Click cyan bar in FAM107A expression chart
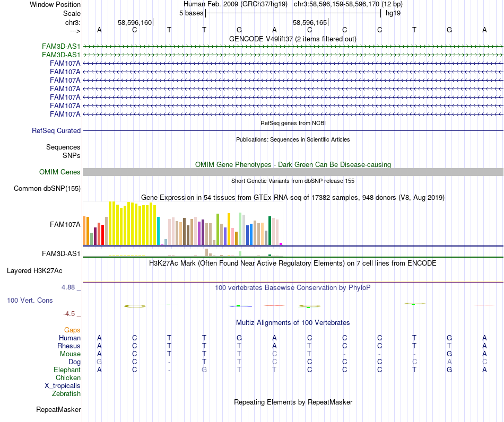 [x=159, y=231]
